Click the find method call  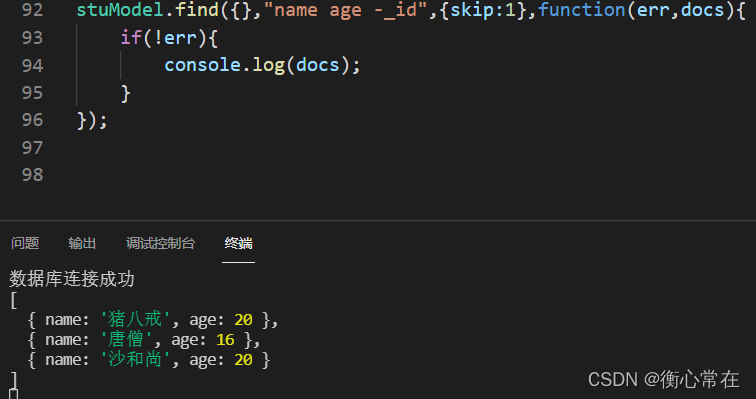tap(197, 10)
